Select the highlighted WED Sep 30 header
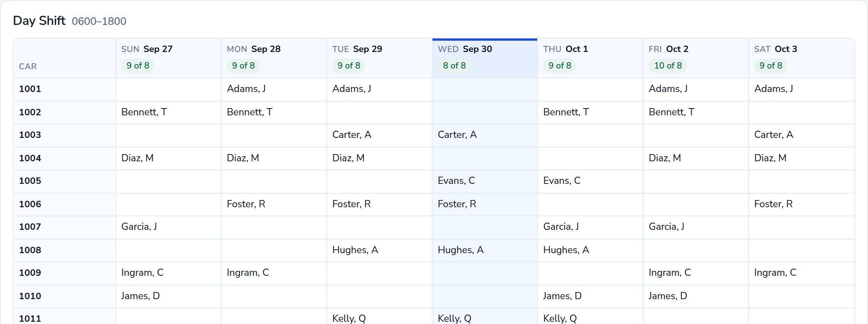 pos(484,58)
